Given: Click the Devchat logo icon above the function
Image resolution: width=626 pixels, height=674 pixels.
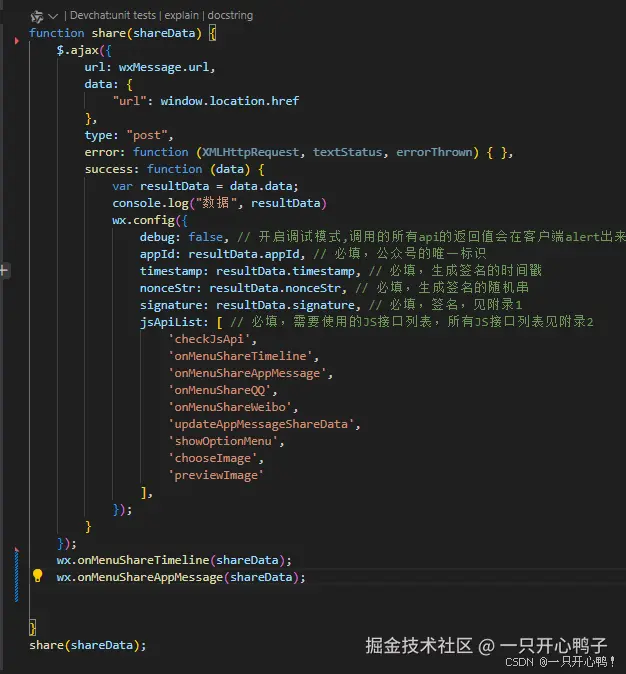Looking at the screenshot, I should 37,16.
